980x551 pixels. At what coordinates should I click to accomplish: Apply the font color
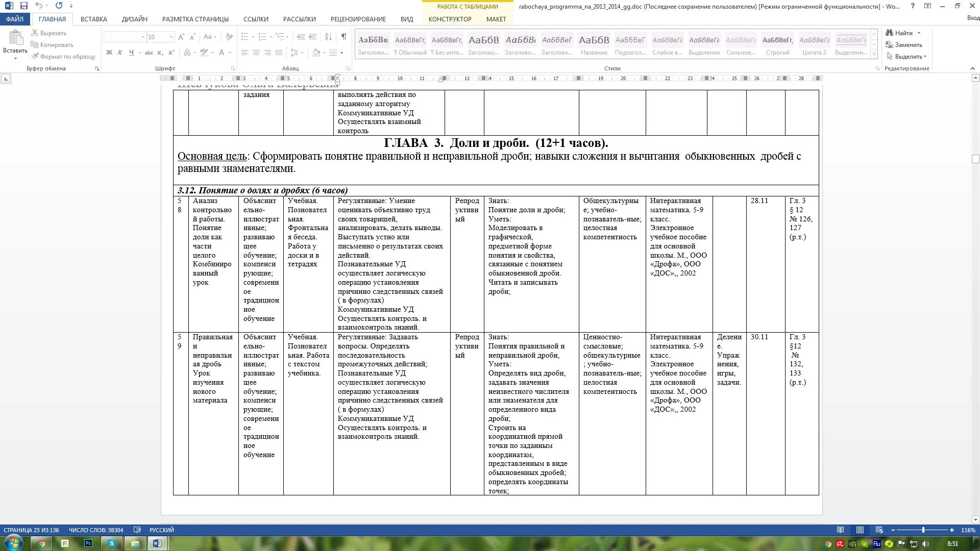point(222,53)
